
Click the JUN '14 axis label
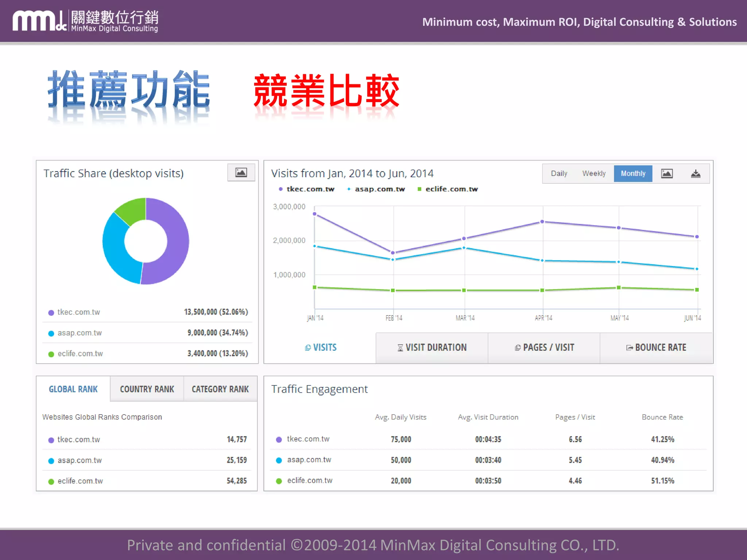692,318
